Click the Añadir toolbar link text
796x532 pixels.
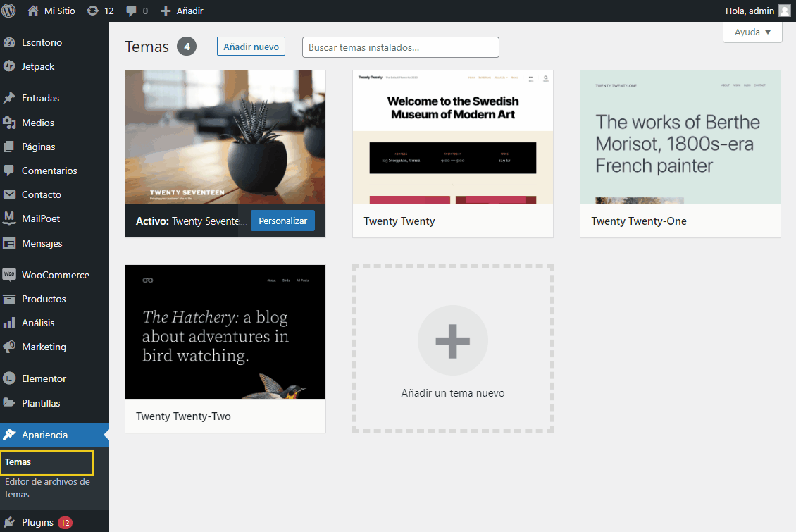point(190,11)
